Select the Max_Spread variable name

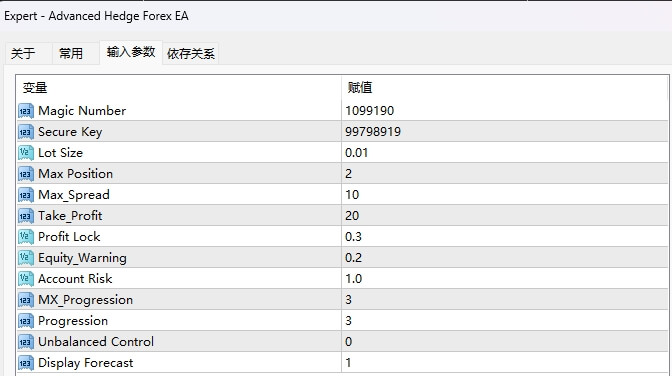point(74,195)
